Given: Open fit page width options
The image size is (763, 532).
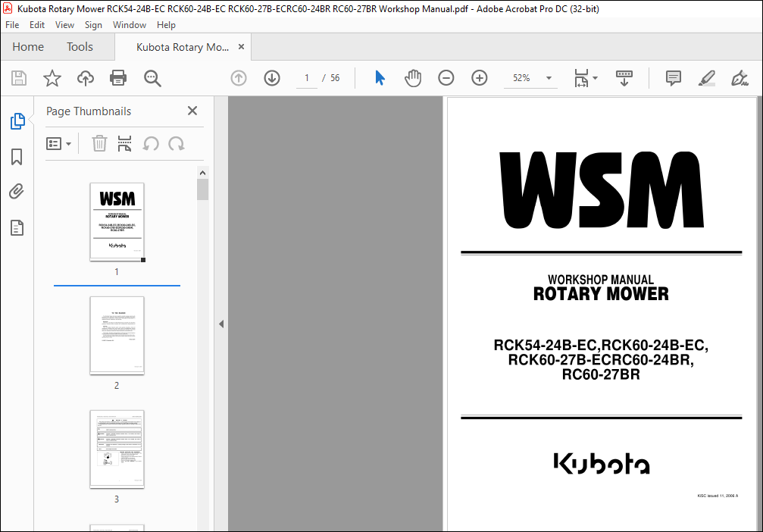Looking at the screenshot, I should point(586,78).
